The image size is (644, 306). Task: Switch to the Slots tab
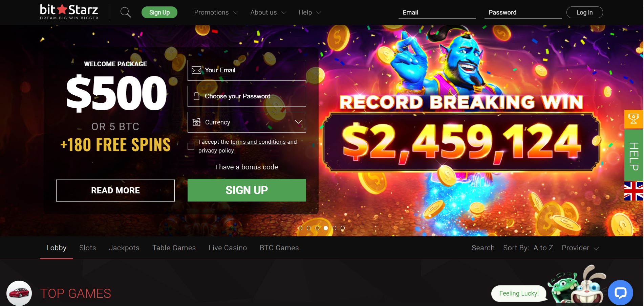[88, 248]
